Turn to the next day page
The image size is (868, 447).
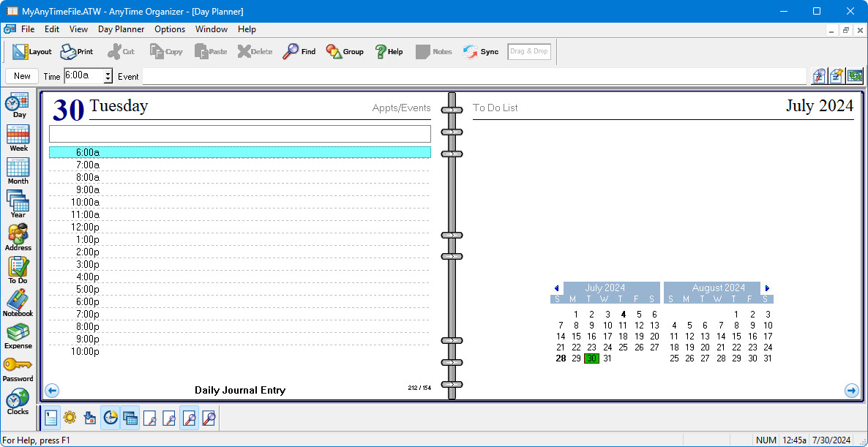coord(852,391)
